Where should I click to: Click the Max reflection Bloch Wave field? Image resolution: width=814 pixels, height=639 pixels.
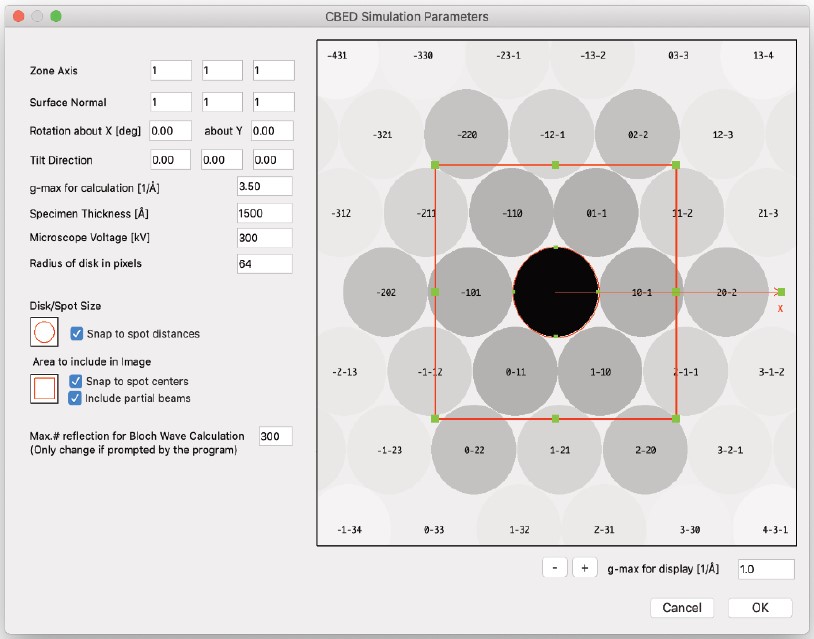(x=275, y=436)
